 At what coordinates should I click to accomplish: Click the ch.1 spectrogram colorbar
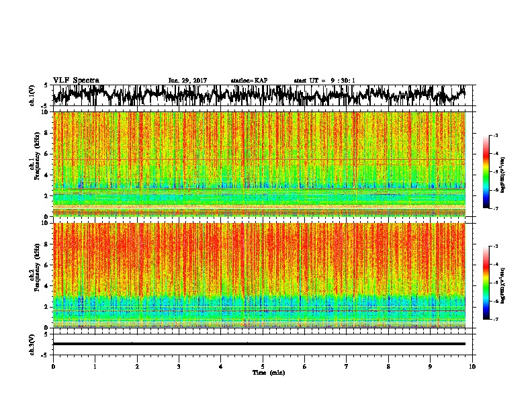(486, 172)
